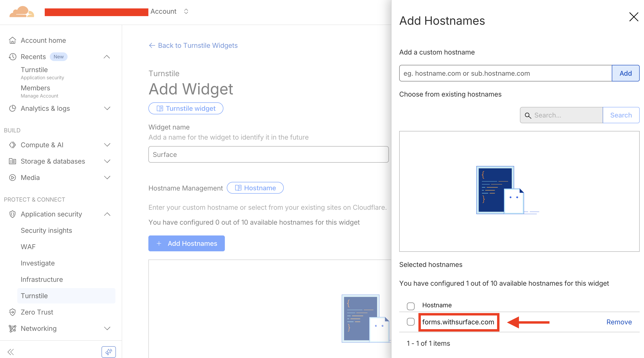644x358 pixels.
Task: Click the Zero Trust sidebar icon
Action: pyautogui.click(x=13, y=312)
